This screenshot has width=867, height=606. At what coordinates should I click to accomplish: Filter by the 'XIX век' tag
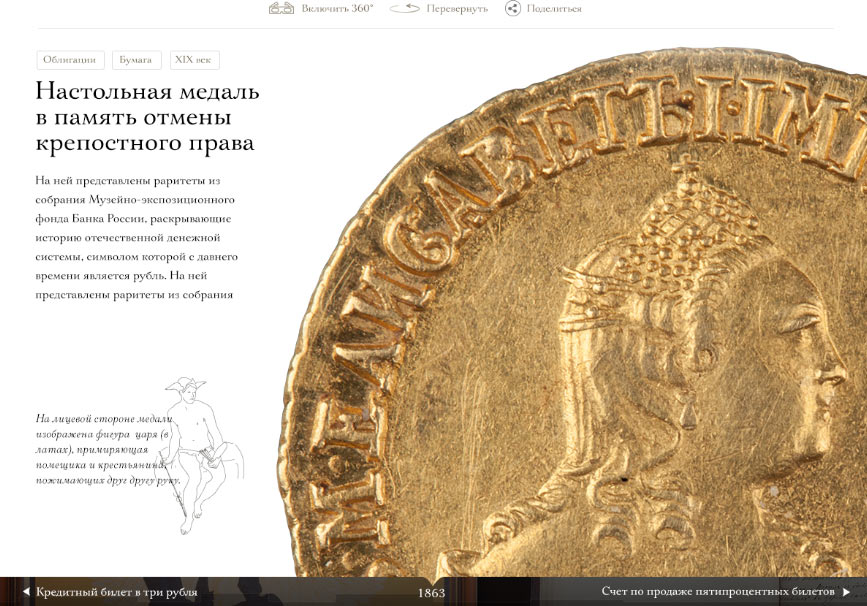coord(194,60)
